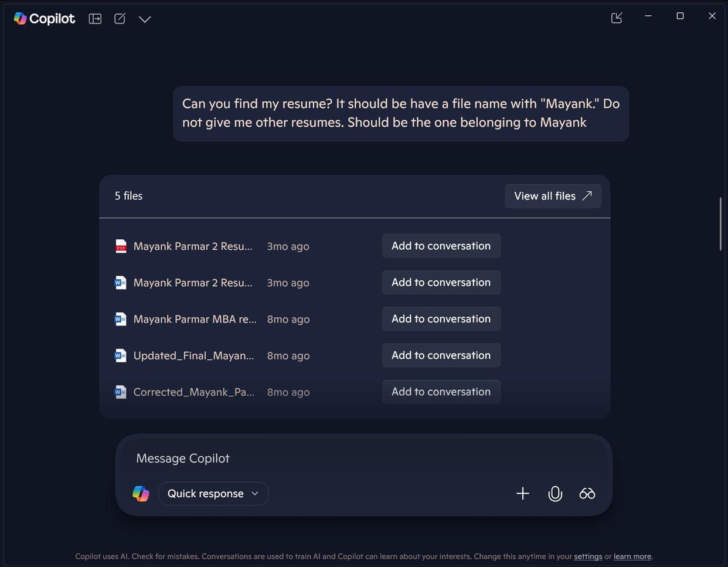Open Copilot Vision with the glasses icon
Image resolution: width=728 pixels, height=567 pixels.
click(x=587, y=493)
